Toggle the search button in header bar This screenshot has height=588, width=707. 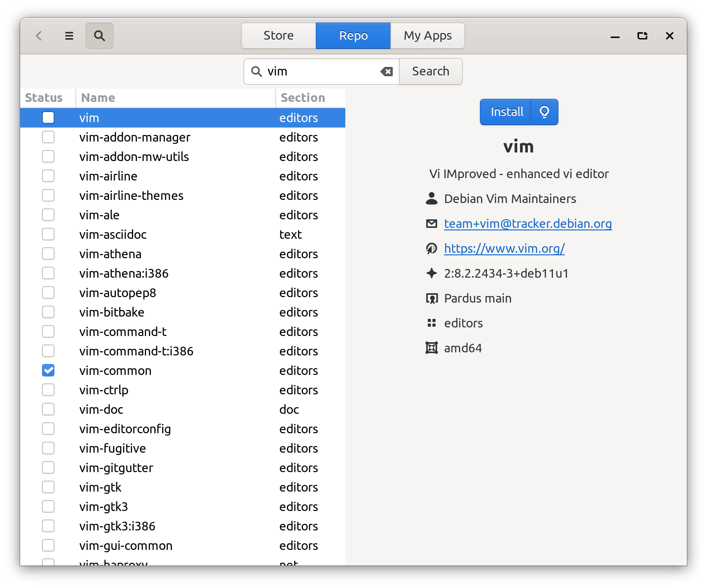coord(100,36)
